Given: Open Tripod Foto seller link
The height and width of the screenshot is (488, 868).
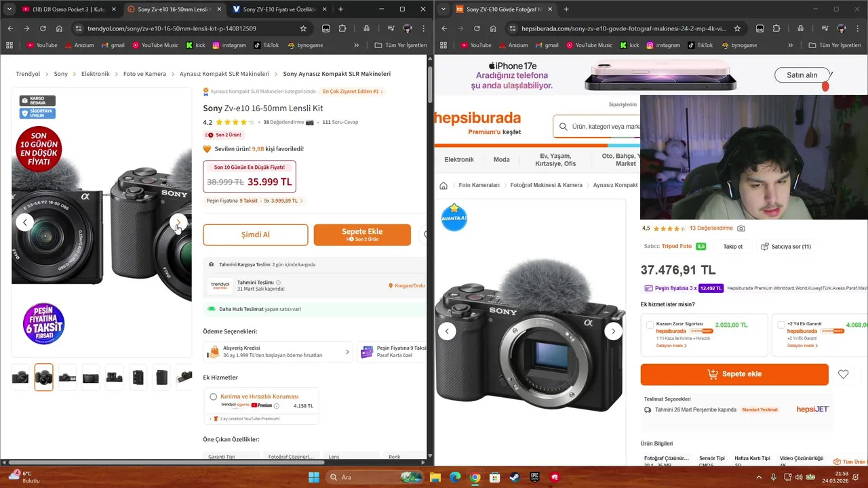Looking at the screenshot, I should [x=677, y=247].
